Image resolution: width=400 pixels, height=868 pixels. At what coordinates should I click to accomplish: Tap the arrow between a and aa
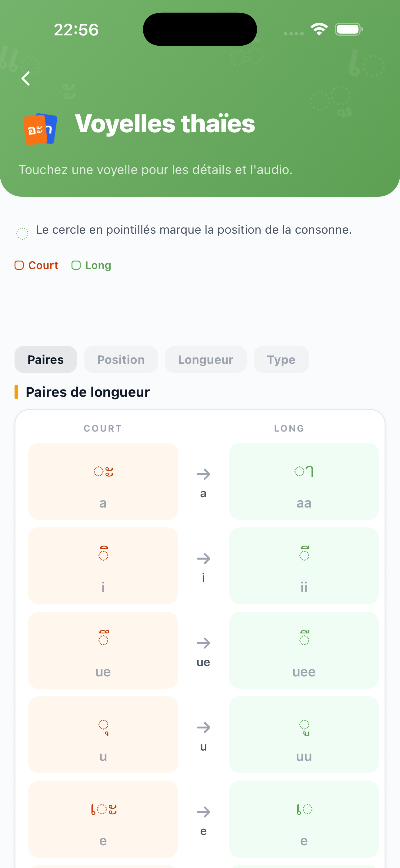tap(203, 474)
